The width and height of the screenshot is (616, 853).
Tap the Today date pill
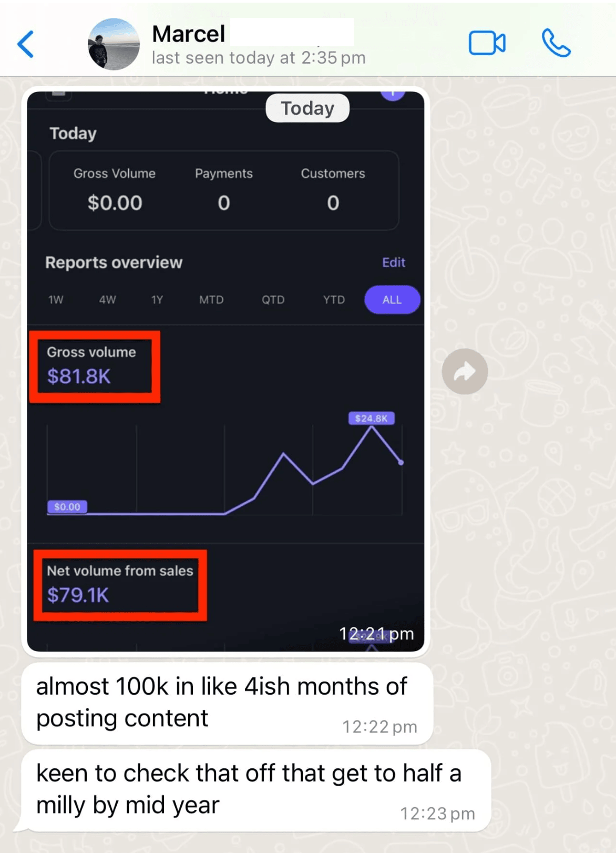(x=307, y=108)
